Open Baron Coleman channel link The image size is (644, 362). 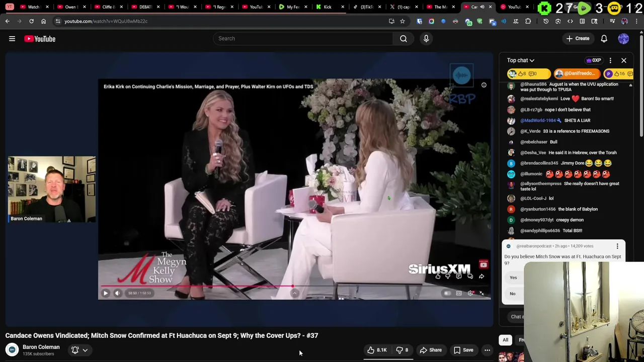(41, 347)
